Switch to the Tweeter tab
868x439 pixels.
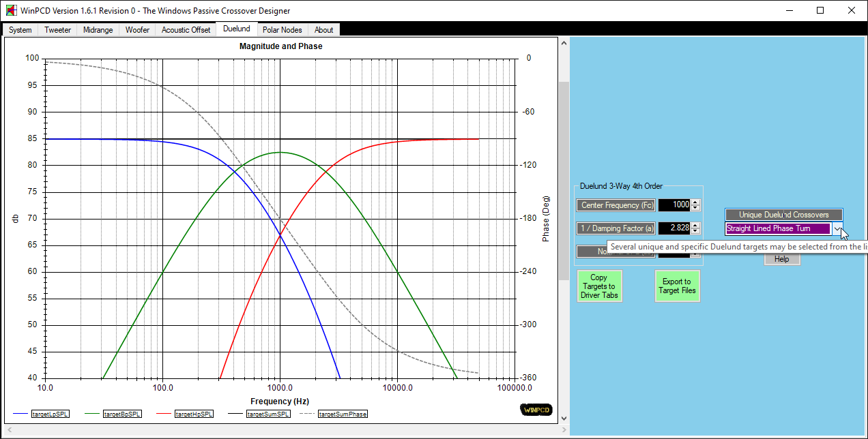coord(57,30)
